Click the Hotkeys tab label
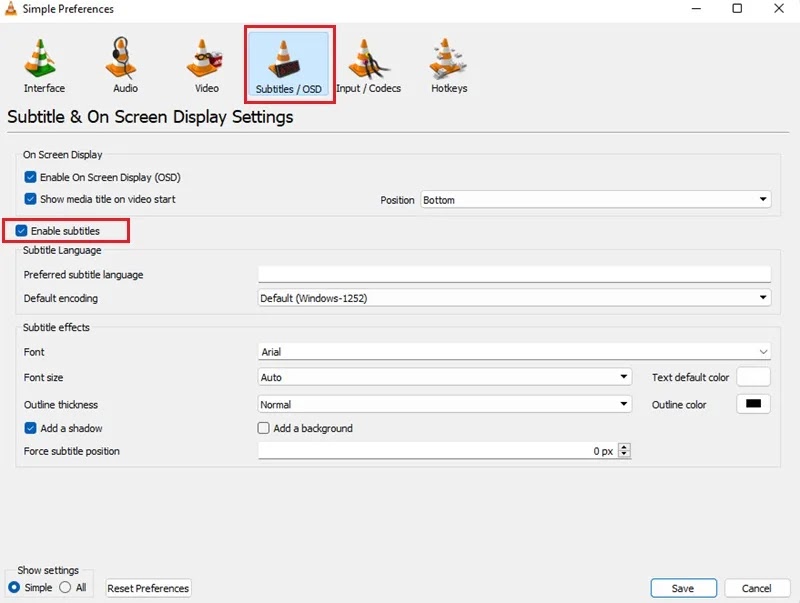The image size is (800, 603). 449,88
